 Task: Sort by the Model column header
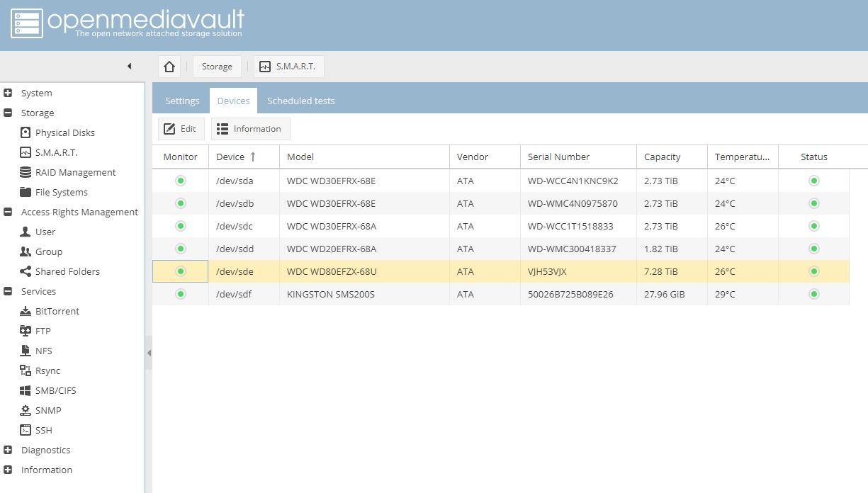tap(364, 157)
